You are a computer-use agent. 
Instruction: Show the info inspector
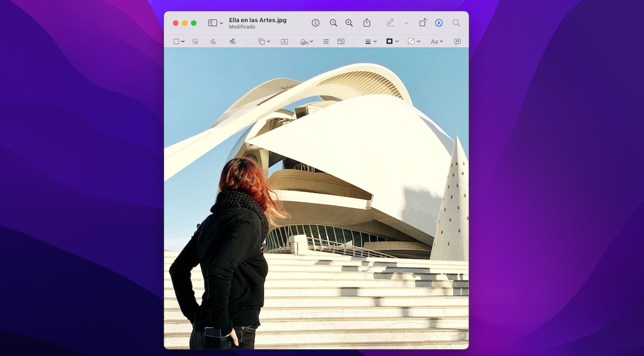coord(316,23)
